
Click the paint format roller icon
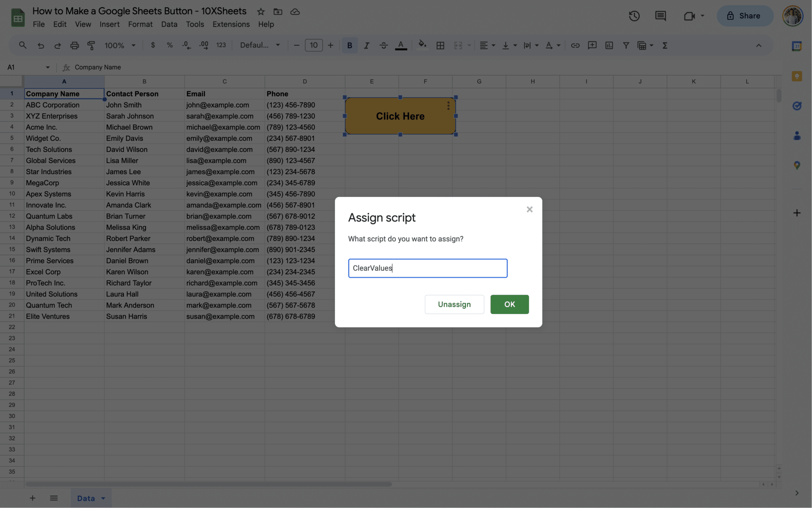coord(91,45)
